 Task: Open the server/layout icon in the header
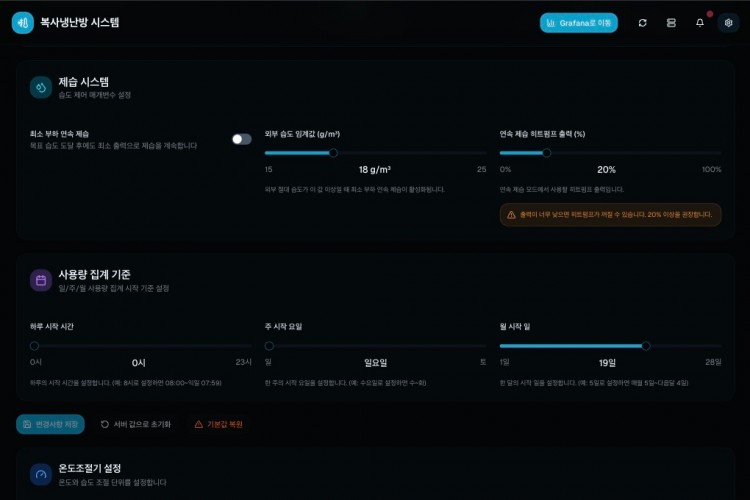[x=671, y=22]
